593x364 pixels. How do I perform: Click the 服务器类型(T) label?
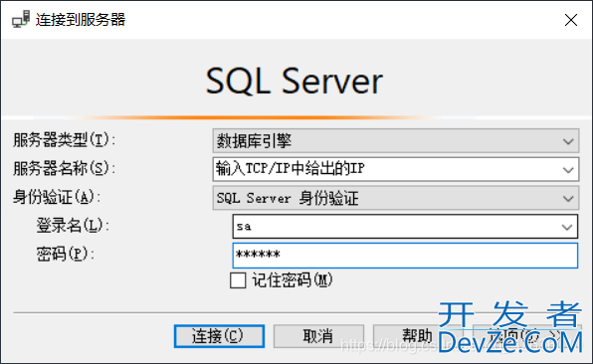(65, 140)
